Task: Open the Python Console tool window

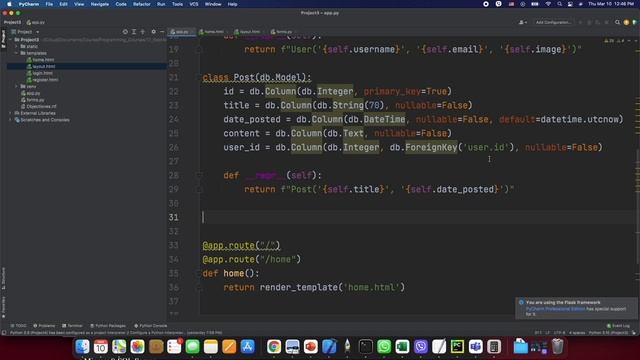Action: coord(151,326)
